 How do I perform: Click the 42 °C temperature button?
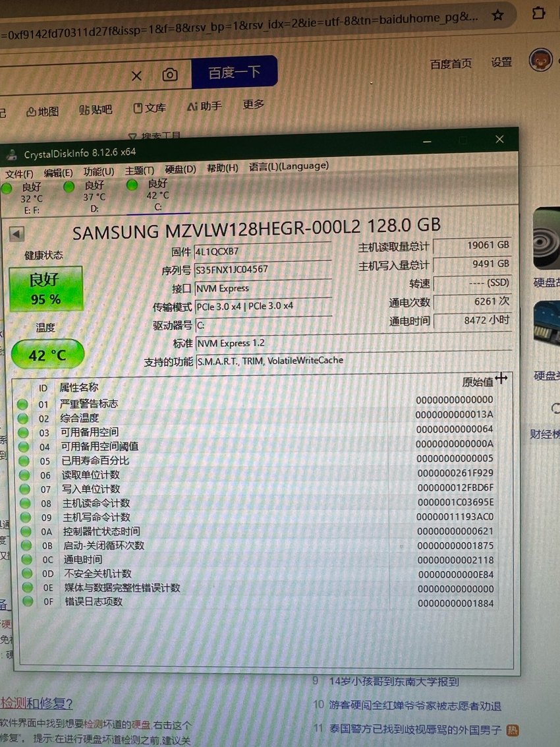coord(47,354)
